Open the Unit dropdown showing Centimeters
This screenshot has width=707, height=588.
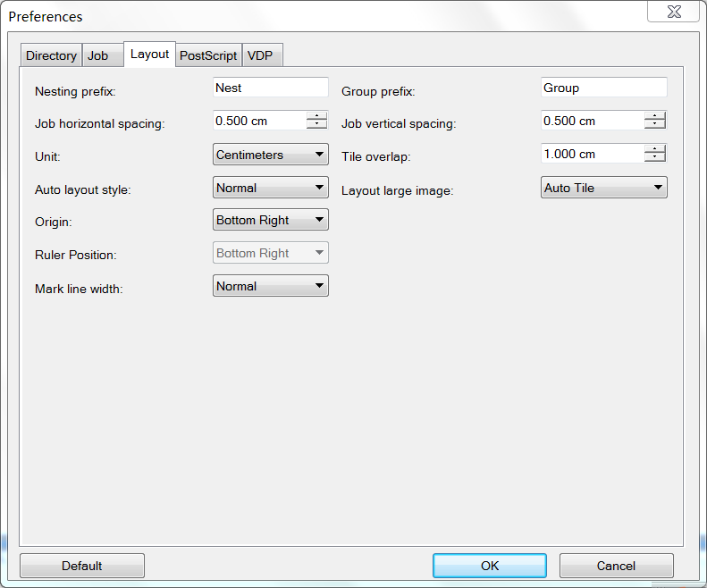click(271, 155)
